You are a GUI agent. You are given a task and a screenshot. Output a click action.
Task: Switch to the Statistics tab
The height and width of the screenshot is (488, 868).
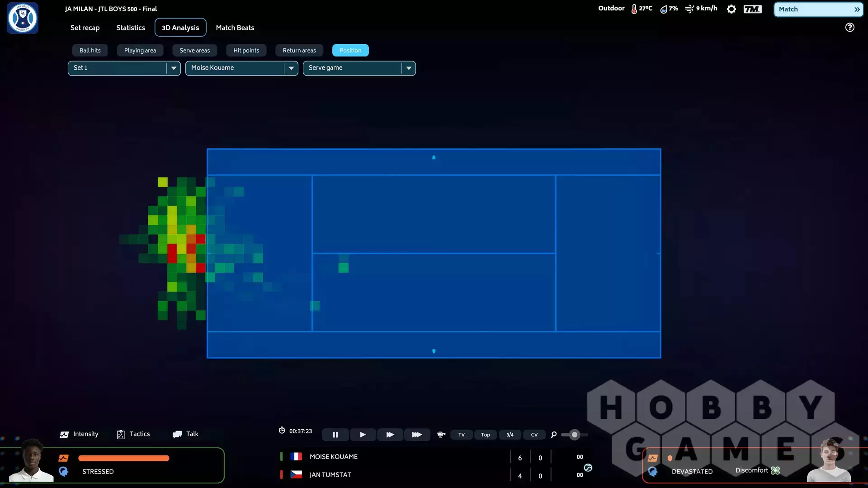pos(131,28)
